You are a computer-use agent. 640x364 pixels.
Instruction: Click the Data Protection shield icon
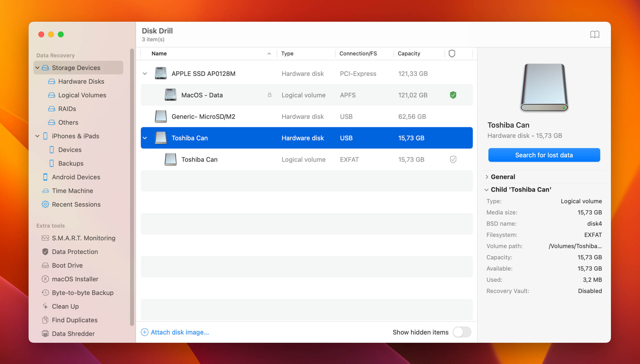tap(45, 252)
